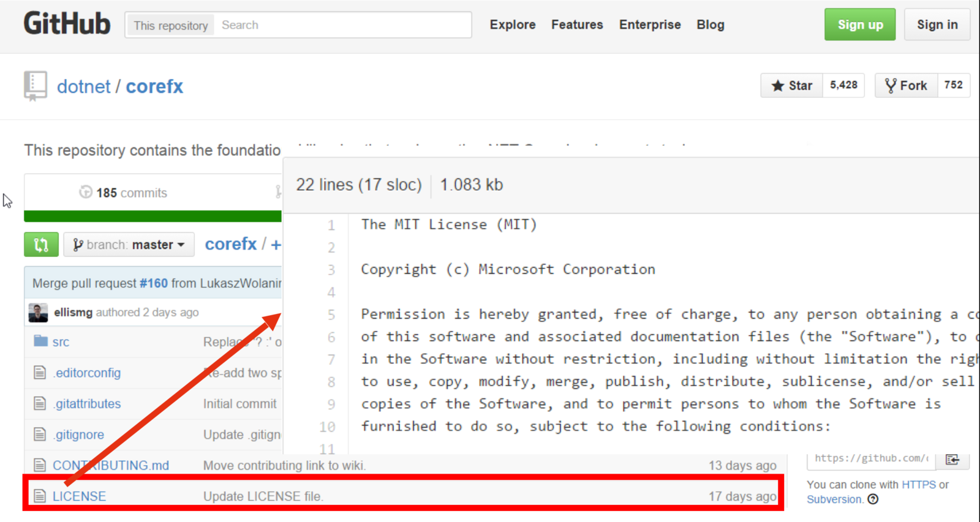This screenshot has height=522, width=980.
Task: Click file icon next to .gitignore
Action: click(40, 434)
